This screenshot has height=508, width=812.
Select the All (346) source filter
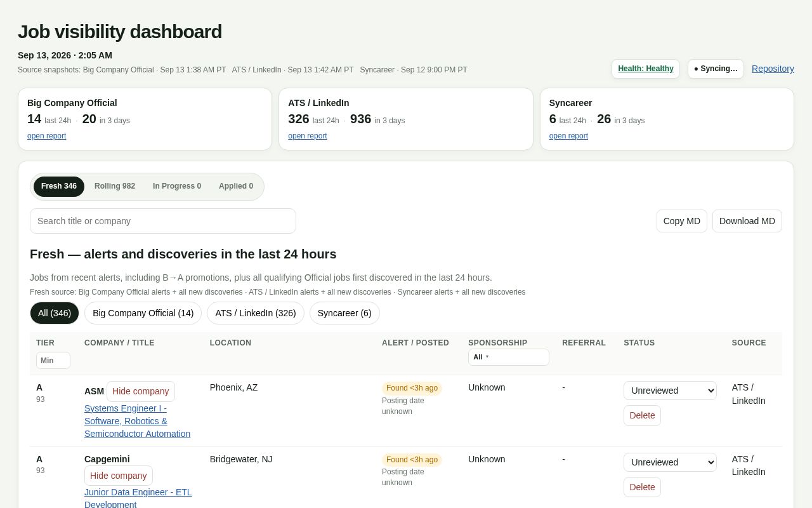pyautogui.click(x=55, y=313)
